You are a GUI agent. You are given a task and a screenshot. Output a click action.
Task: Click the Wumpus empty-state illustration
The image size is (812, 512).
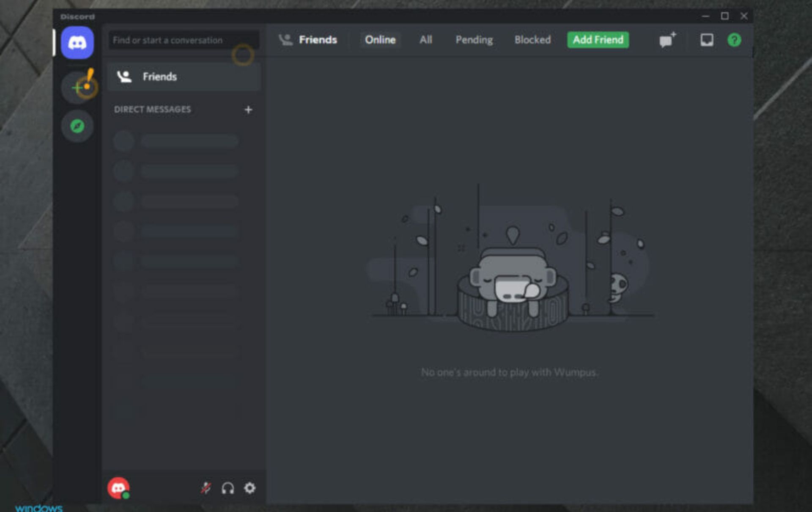510,258
